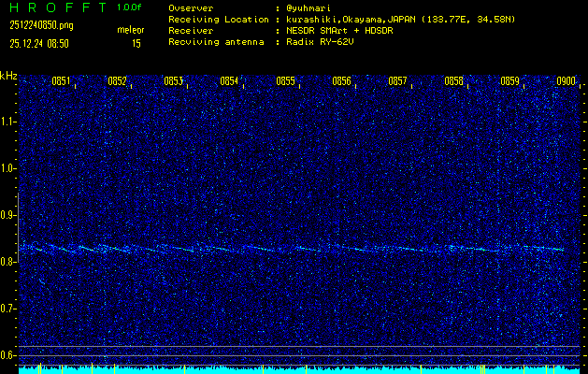Select the meteor count value 15
Screen dimensions: 588x374
click(136, 43)
